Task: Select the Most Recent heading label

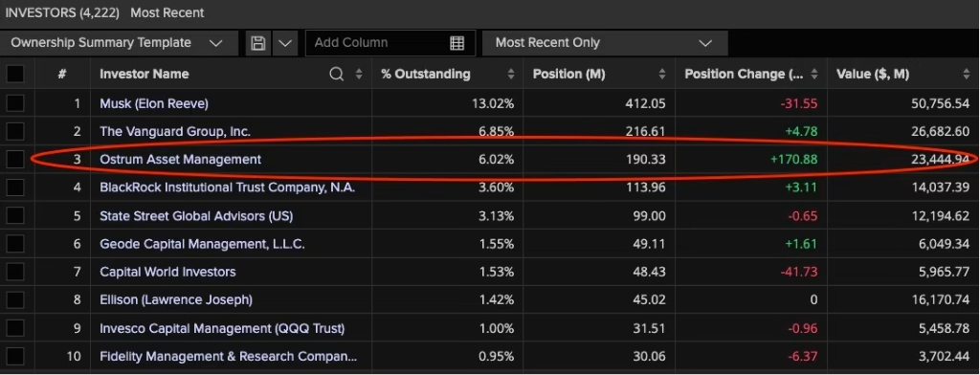Action: click(167, 12)
